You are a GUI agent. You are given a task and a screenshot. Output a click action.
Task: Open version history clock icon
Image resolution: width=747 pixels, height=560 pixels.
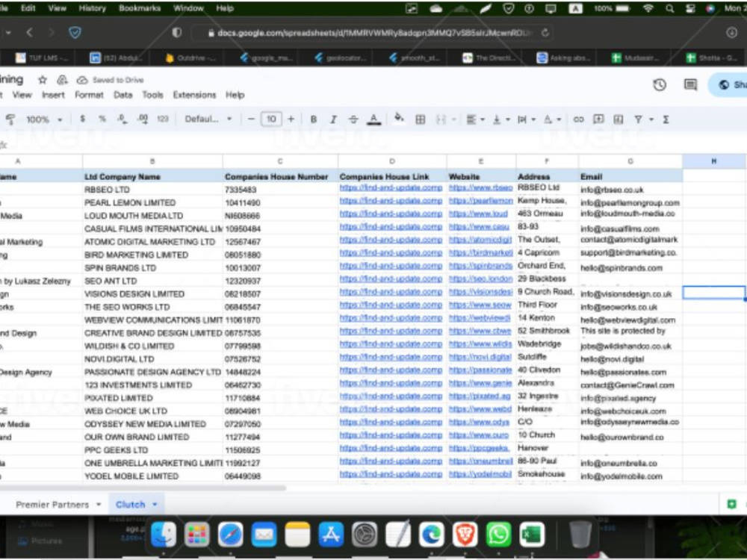point(660,85)
